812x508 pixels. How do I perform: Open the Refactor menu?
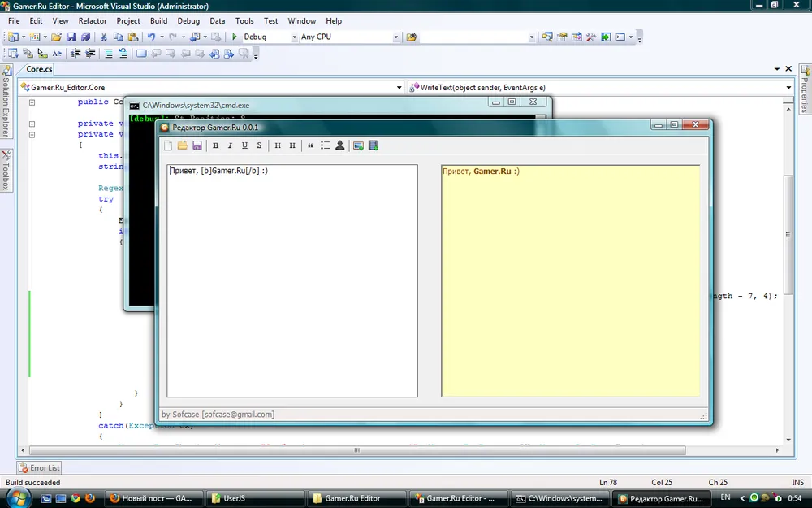point(93,20)
